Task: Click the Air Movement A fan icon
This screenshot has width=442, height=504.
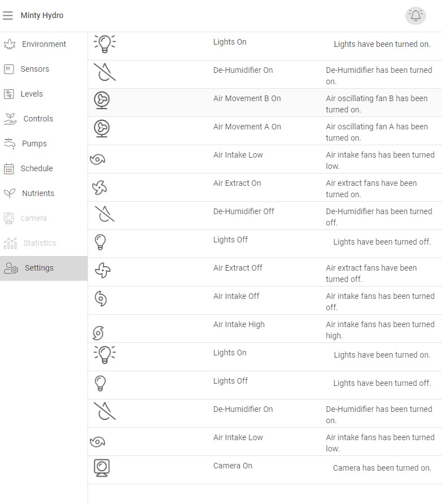Action: coord(102,129)
